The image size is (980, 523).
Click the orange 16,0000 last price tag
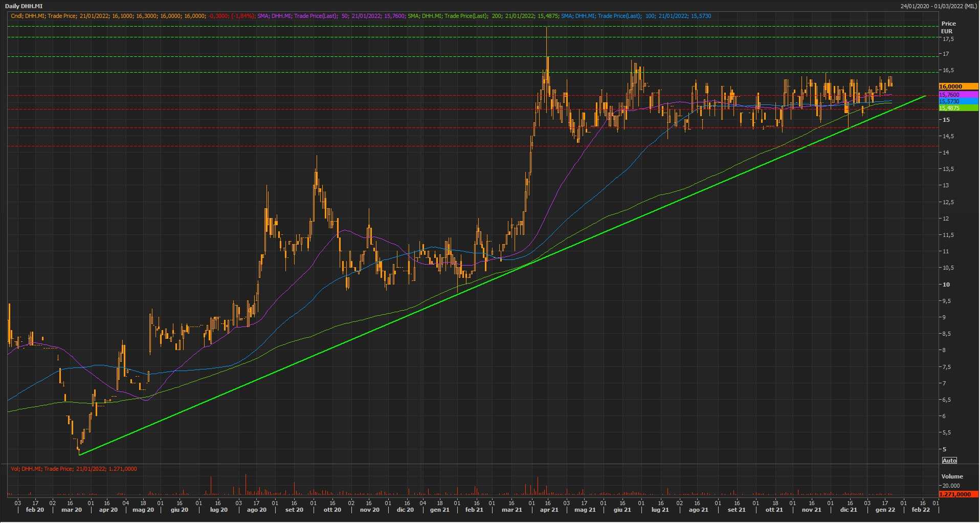tap(958, 86)
